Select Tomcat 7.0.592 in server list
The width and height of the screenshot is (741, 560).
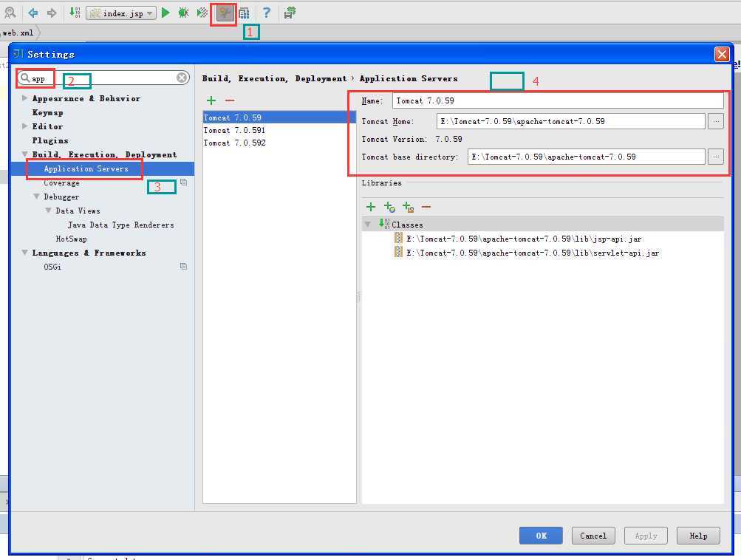[x=279, y=143]
